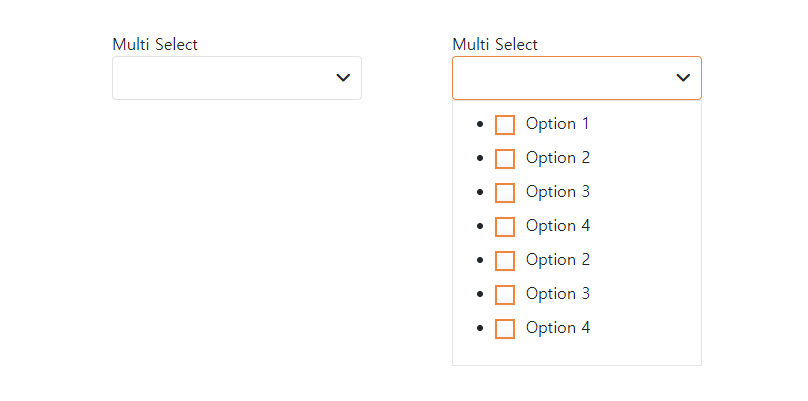Check the second Option 2 checkbox
This screenshot has height=401, width=808.
(505, 261)
